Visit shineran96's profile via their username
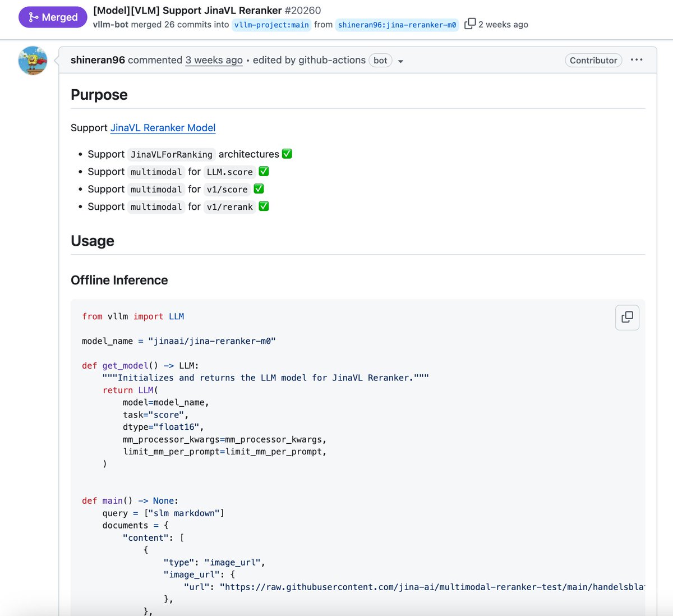673x616 pixels. click(x=98, y=59)
